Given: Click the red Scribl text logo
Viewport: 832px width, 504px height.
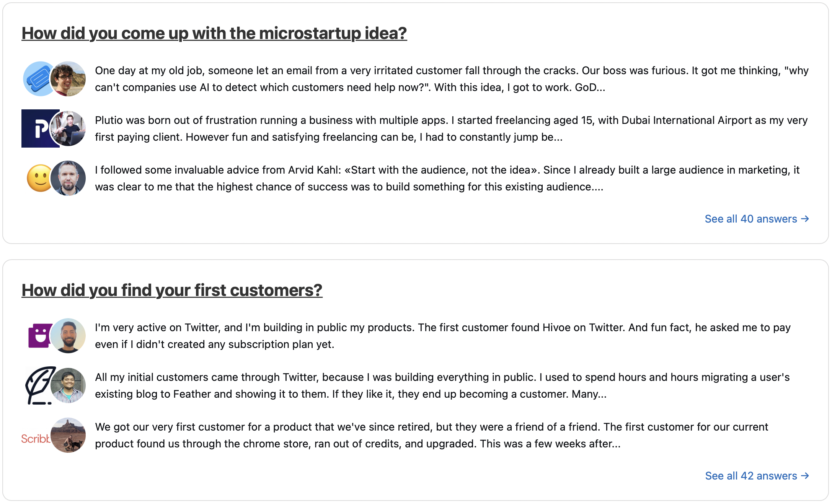Looking at the screenshot, I should coord(36,438).
